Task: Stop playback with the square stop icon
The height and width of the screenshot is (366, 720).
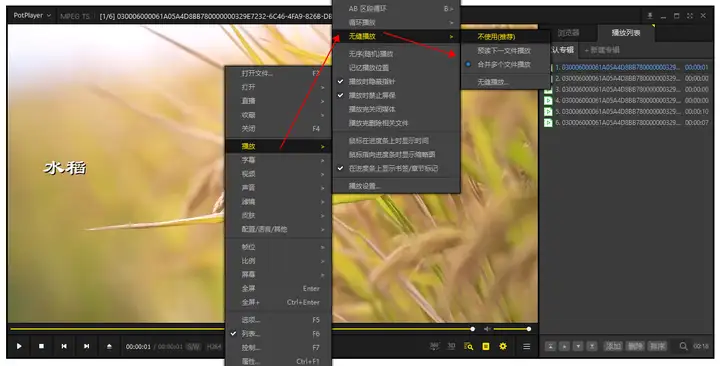Action: 41,346
